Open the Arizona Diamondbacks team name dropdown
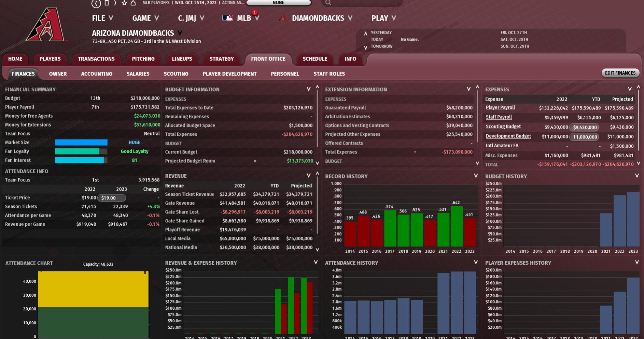The width and height of the screenshot is (644, 339). [x=180, y=33]
